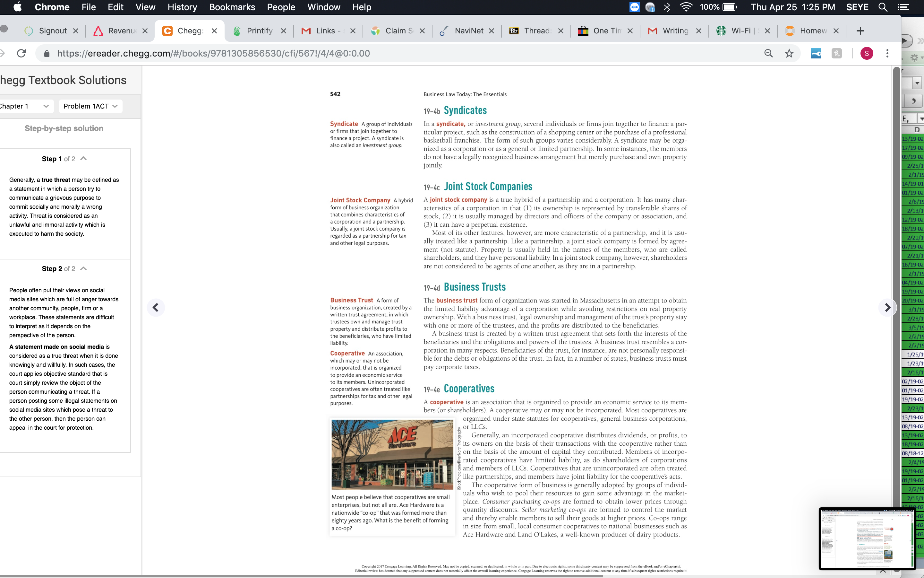Click page number 542

click(x=335, y=94)
